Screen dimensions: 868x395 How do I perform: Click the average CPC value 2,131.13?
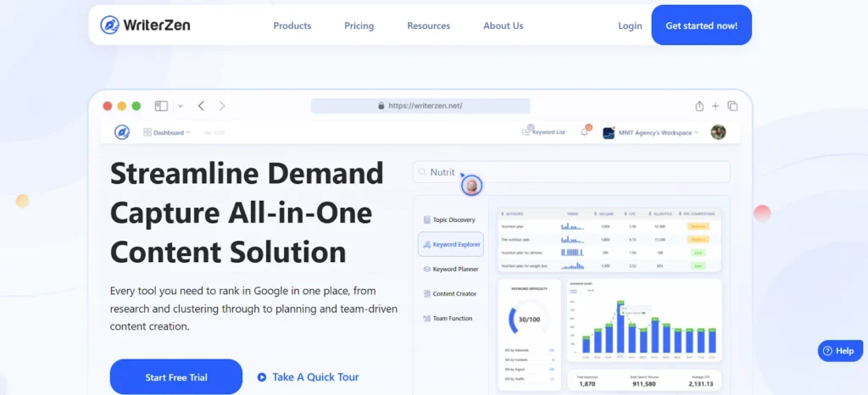point(700,384)
